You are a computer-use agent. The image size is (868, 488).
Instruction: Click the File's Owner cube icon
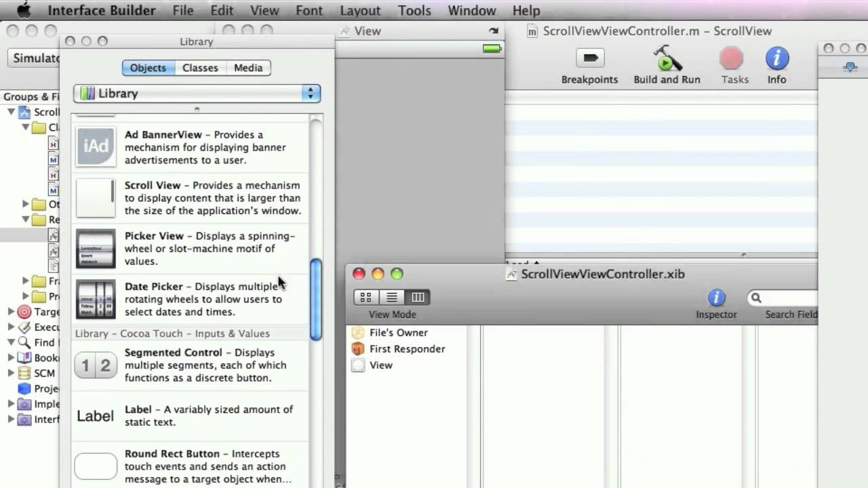(358, 333)
